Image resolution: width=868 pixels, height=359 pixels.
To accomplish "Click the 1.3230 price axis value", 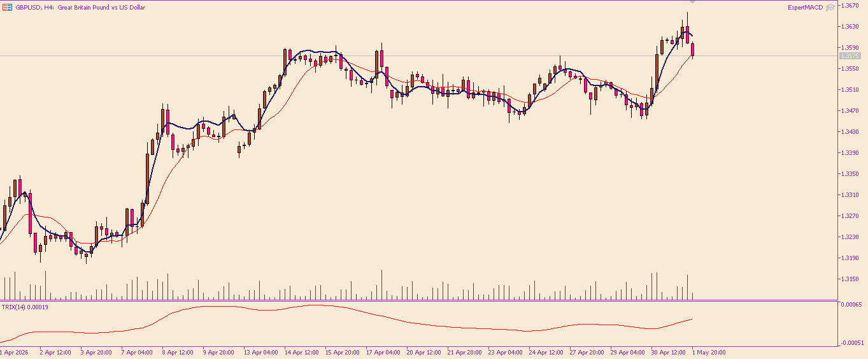I will click(850, 237).
